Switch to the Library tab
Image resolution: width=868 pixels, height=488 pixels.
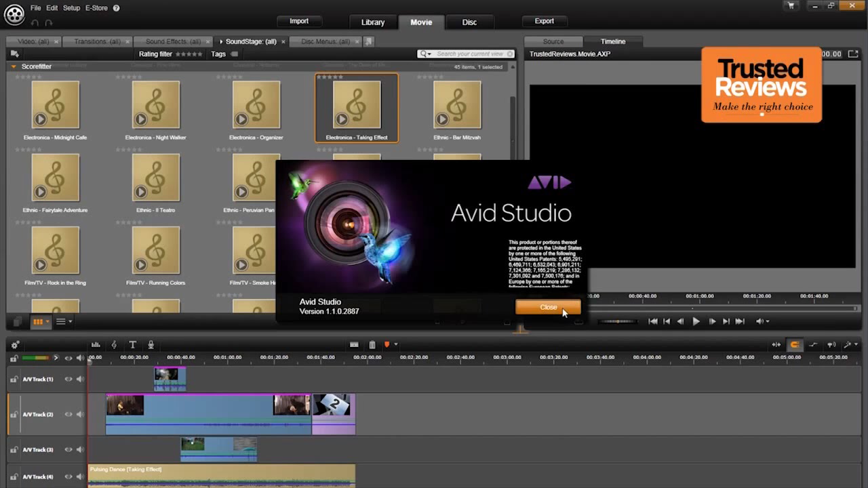tap(373, 22)
